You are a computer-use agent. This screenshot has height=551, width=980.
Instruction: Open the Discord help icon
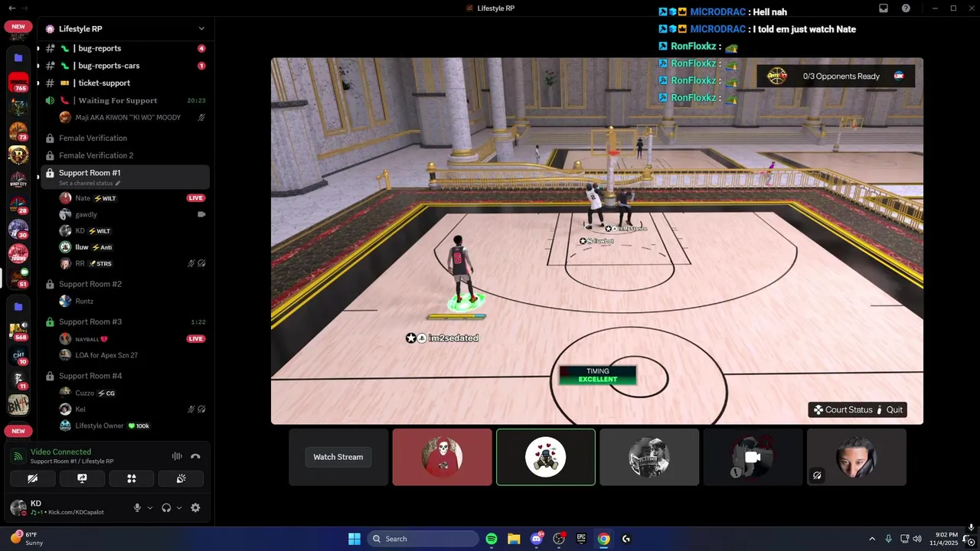pyautogui.click(x=906, y=8)
